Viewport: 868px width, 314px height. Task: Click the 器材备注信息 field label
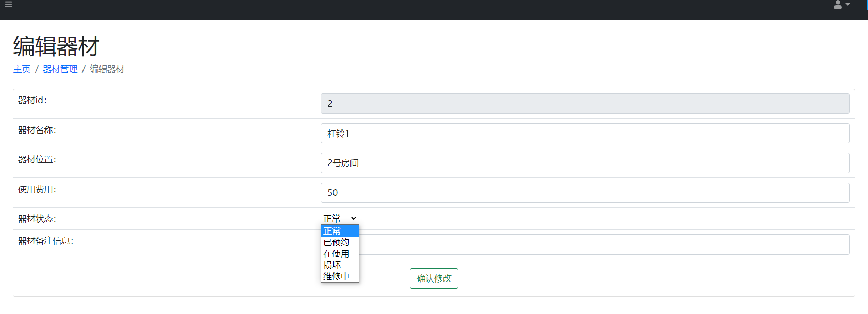46,241
